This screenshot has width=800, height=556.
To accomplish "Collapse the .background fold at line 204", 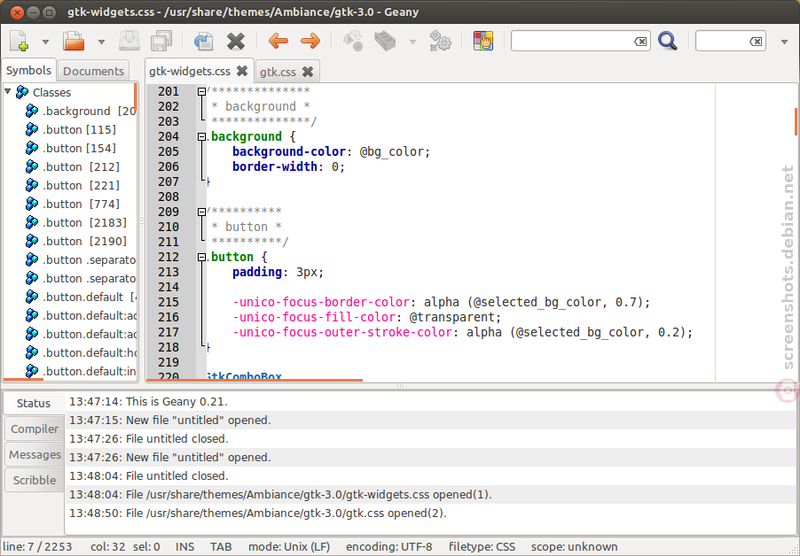I will pos(202,137).
